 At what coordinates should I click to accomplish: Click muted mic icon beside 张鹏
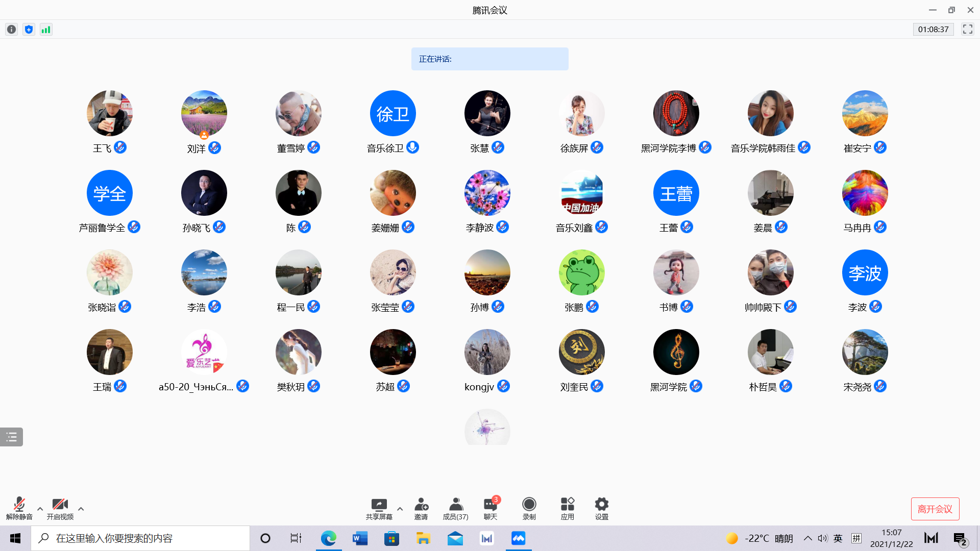[593, 307]
